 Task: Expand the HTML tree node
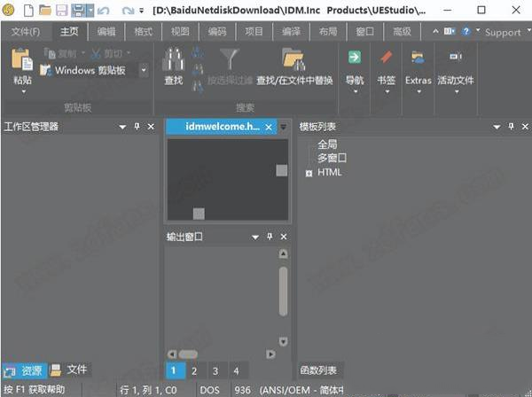click(x=309, y=172)
